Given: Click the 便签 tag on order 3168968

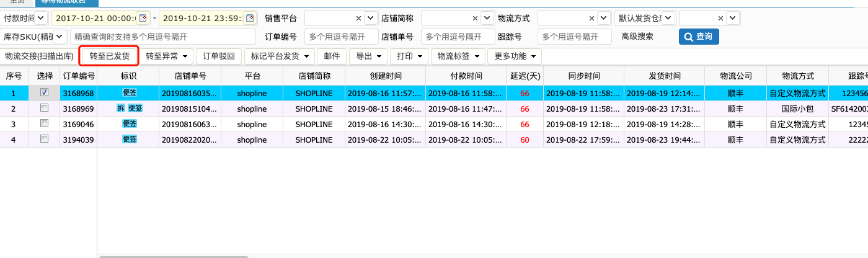Looking at the screenshot, I should point(129,92).
